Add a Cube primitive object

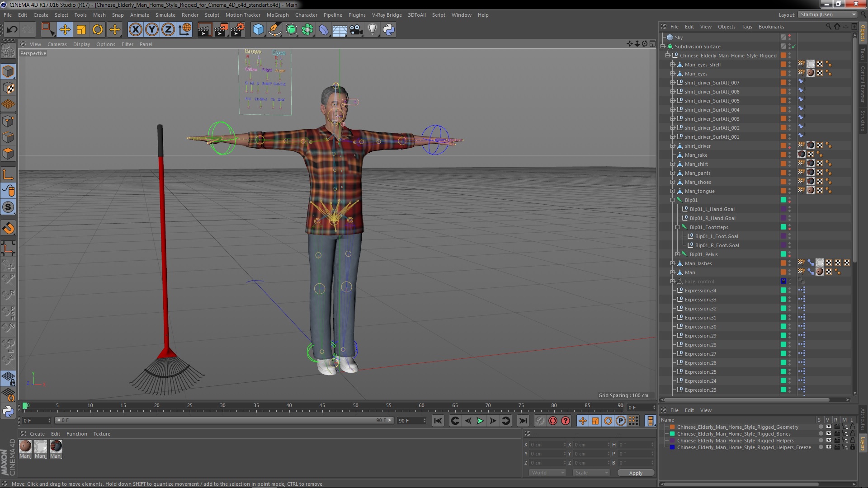258,30
